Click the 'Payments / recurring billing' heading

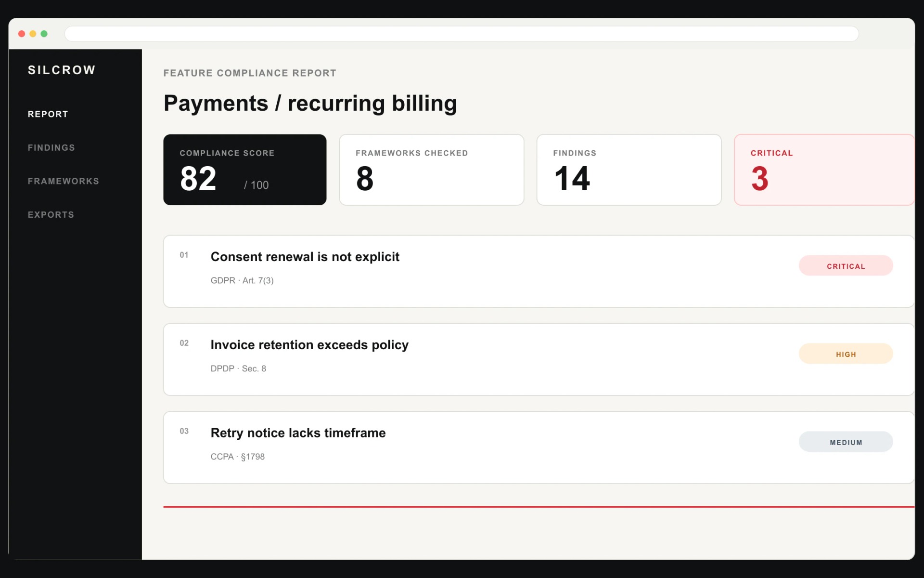[310, 104]
